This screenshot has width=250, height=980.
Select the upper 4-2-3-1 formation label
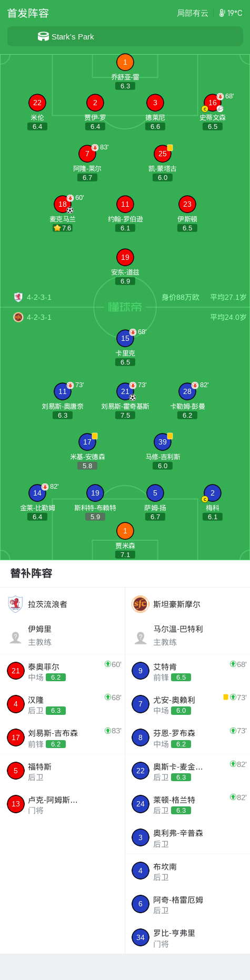(39, 297)
